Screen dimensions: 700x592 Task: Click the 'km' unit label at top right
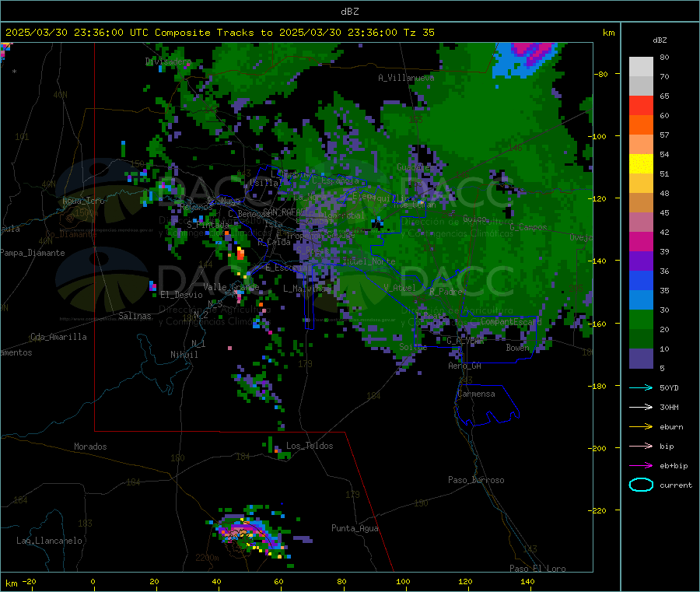pos(608,33)
